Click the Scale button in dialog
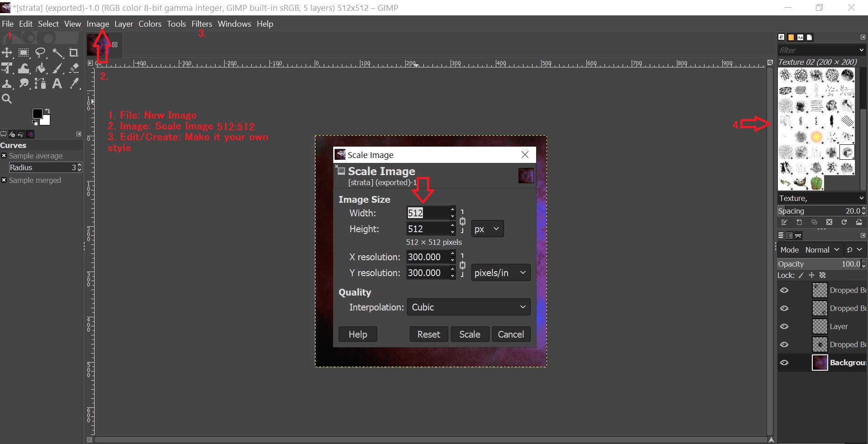This screenshot has width=868, height=444. tap(470, 334)
